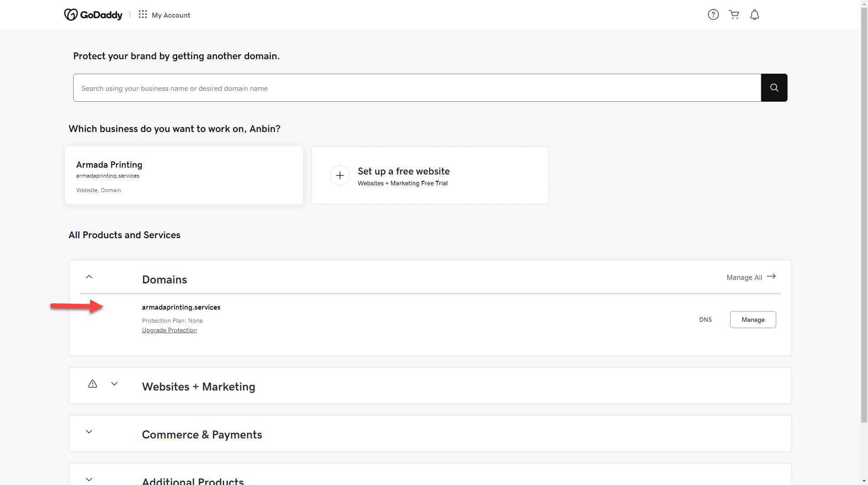The image size is (868, 485).
Task: Click the Commerce & Payments heading
Action: [202, 435]
